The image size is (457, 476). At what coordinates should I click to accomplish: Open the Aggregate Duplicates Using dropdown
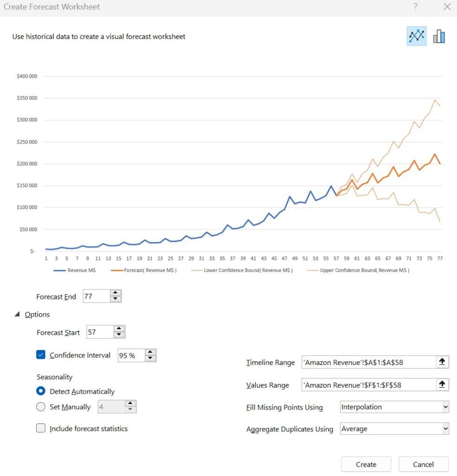click(x=444, y=428)
